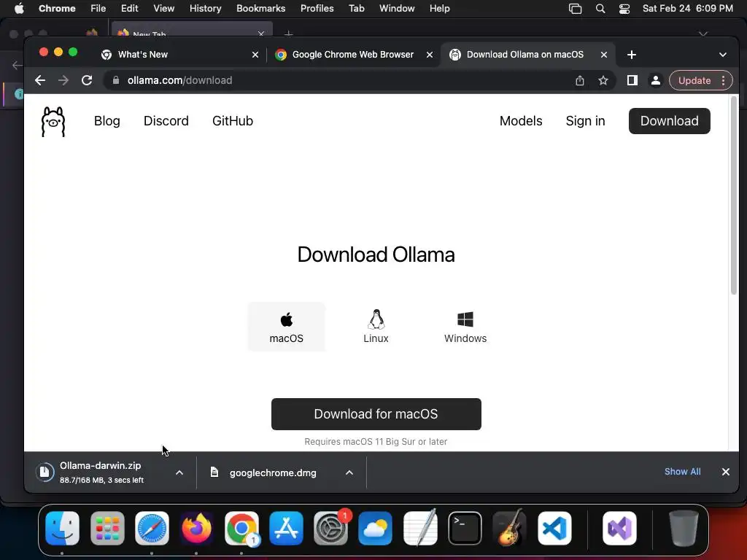The width and height of the screenshot is (747, 560).
Task: Open Control Center from the menu bar
Action: click(624, 9)
